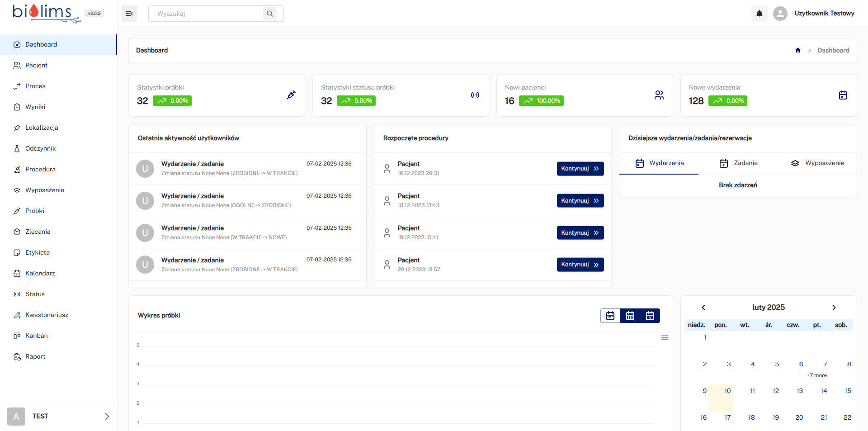The image size is (868, 431).
Task: Go to previous month in calendar
Action: [703, 308]
